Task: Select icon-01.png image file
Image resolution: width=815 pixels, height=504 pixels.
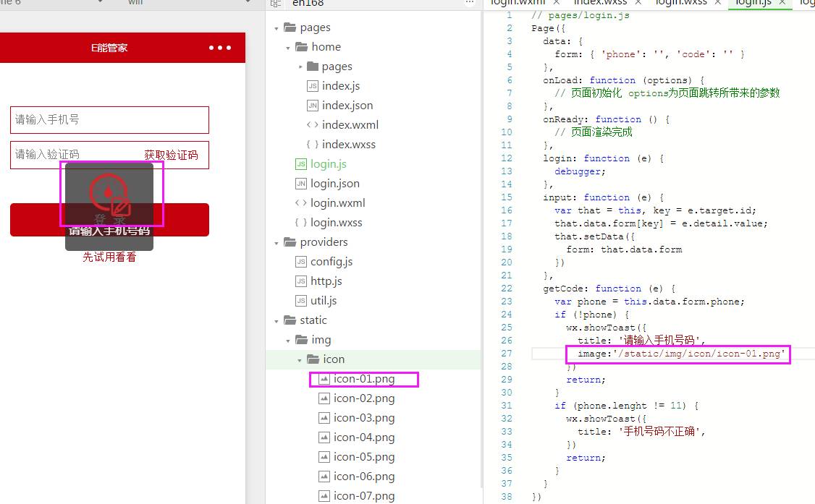Action: click(x=364, y=379)
